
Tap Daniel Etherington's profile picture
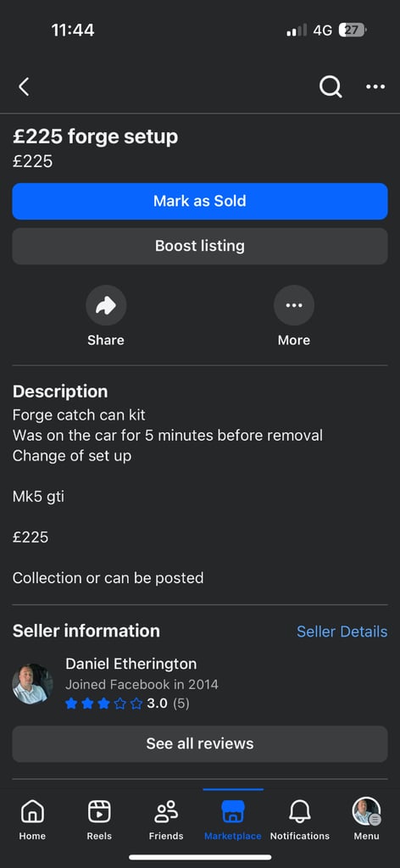tap(33, 684)
